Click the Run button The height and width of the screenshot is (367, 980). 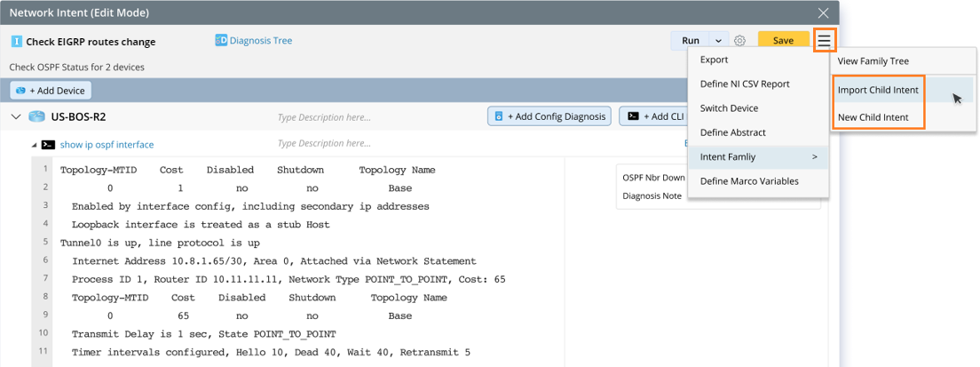[691, 41]
